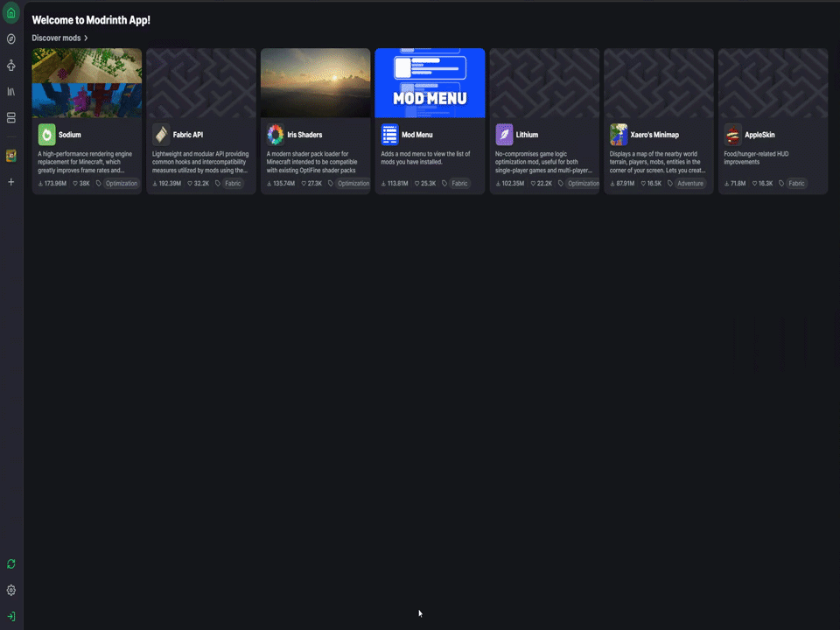The image size is (840, 630).
Task: Click Iris Shaders' 135.74M download count
Action: pos(281,183)
